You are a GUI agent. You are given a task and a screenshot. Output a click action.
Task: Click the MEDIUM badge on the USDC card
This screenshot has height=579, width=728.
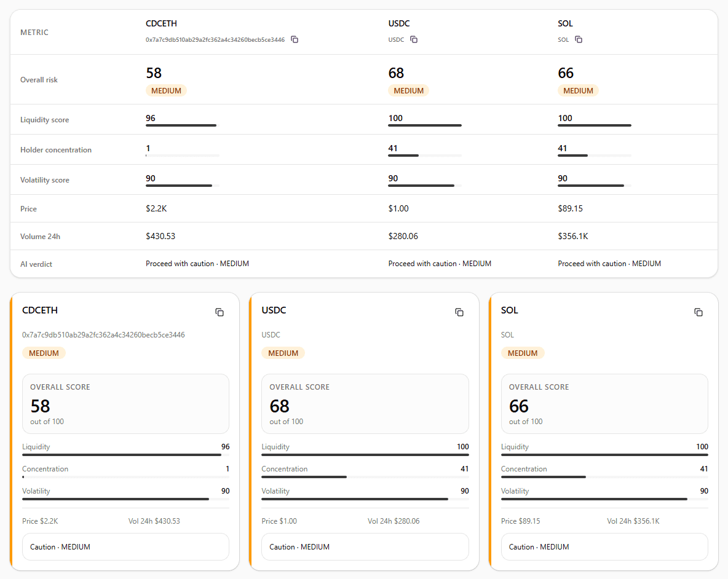(x=283, y=353)
